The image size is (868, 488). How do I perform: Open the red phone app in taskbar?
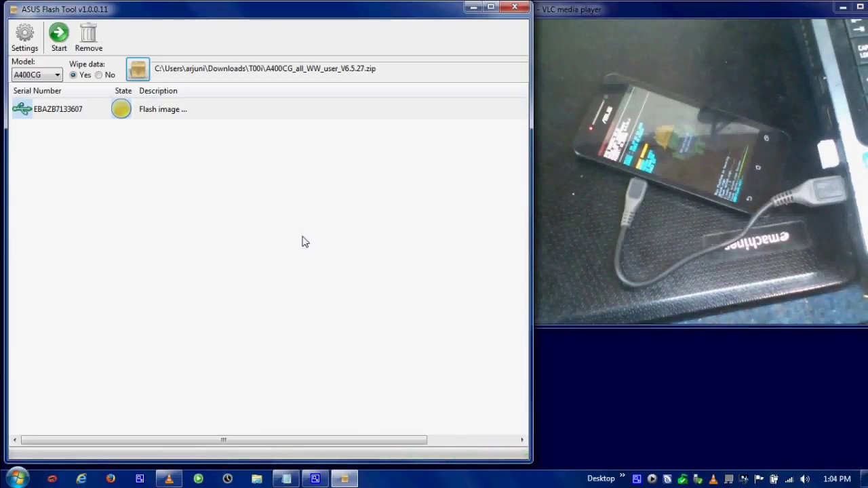(52, 479)
